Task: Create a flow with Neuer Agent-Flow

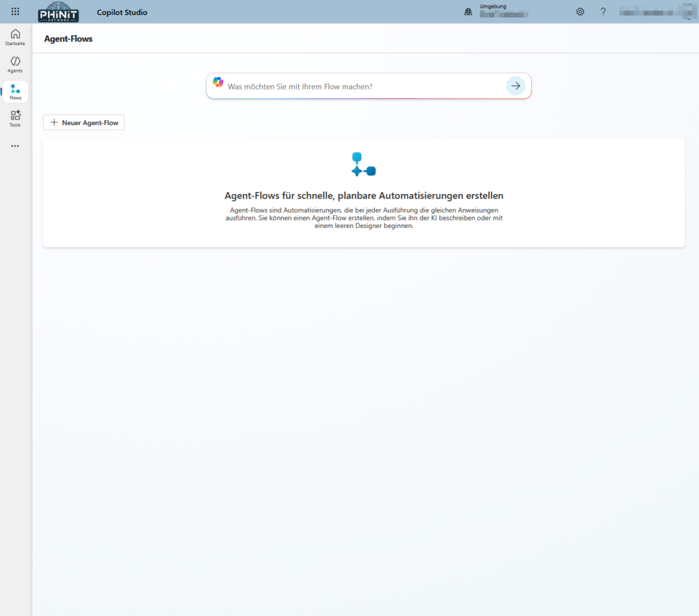Action: pos(84,123)
